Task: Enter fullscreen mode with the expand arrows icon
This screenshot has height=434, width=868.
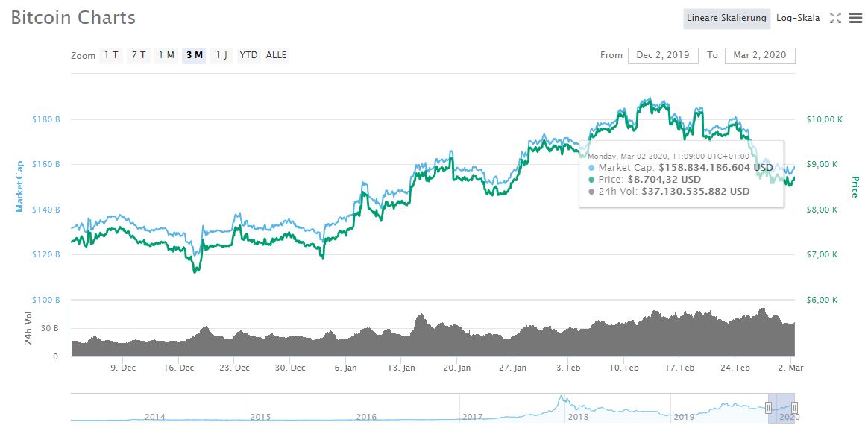Action: 834,18
